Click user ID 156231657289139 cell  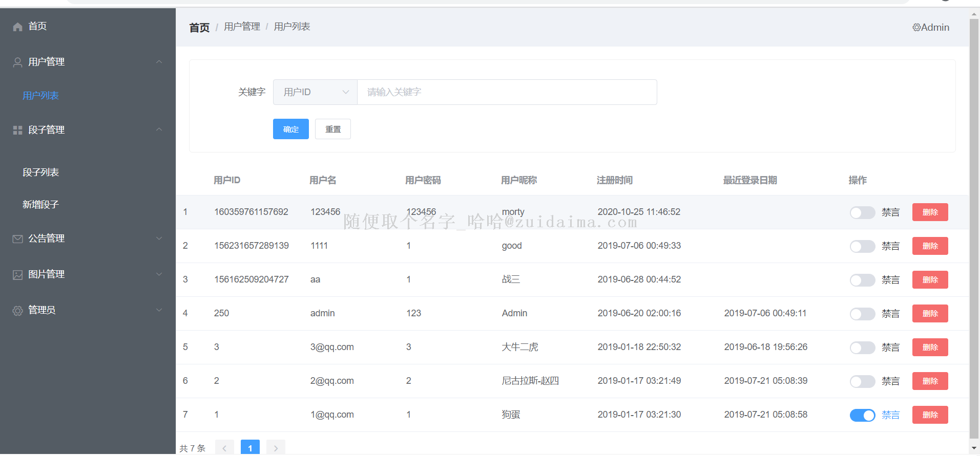click(252, 246)
